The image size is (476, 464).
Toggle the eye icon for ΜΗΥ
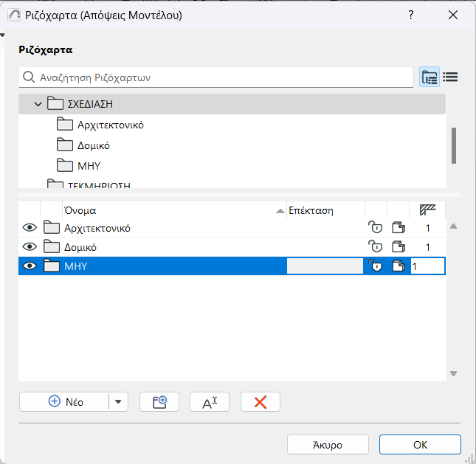[x=30, y=266]
